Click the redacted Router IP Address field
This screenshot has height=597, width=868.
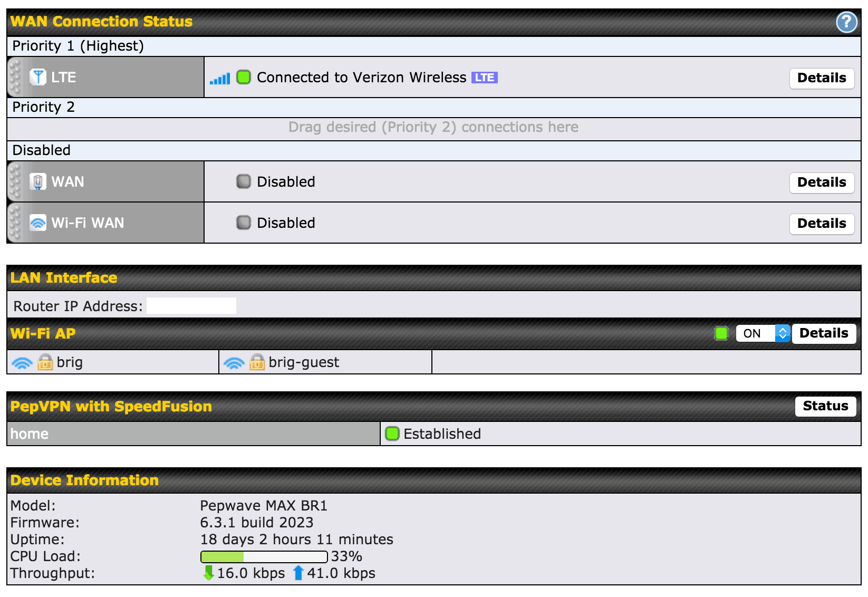click(x=191, y=305)
